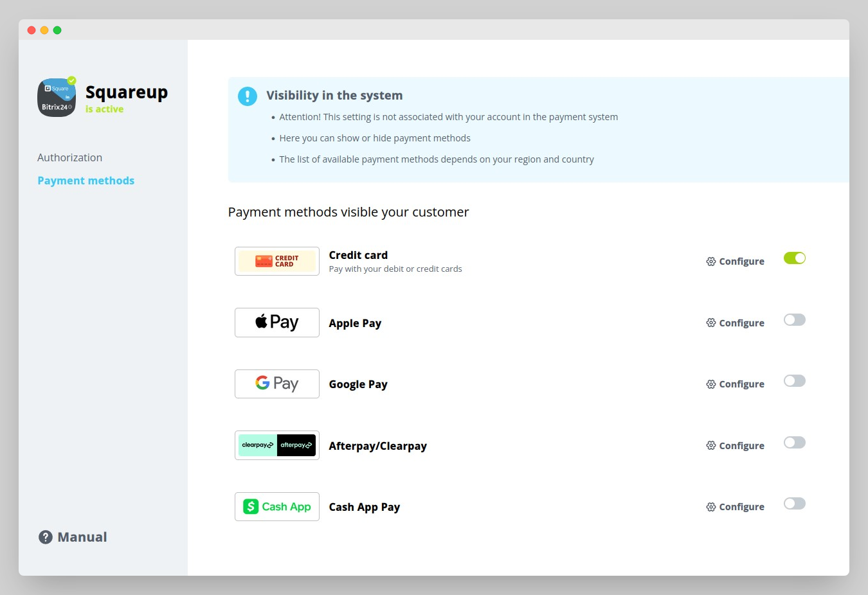The width and height of the screenshot is (868, 595).
Task: Switch on the Cash App Pay toggle
Action: click(795, 504)
